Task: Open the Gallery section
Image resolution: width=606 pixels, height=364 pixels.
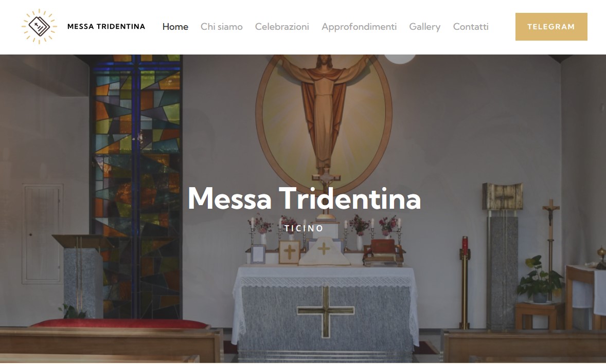Action: (425, 27)
